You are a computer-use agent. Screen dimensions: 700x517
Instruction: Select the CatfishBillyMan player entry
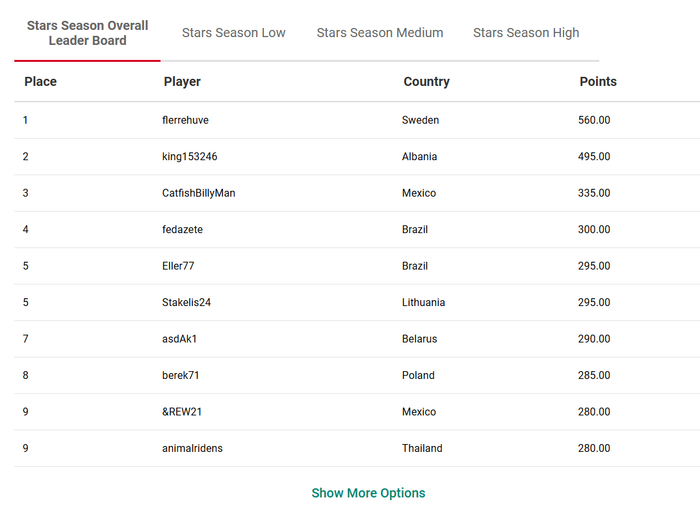199,193
